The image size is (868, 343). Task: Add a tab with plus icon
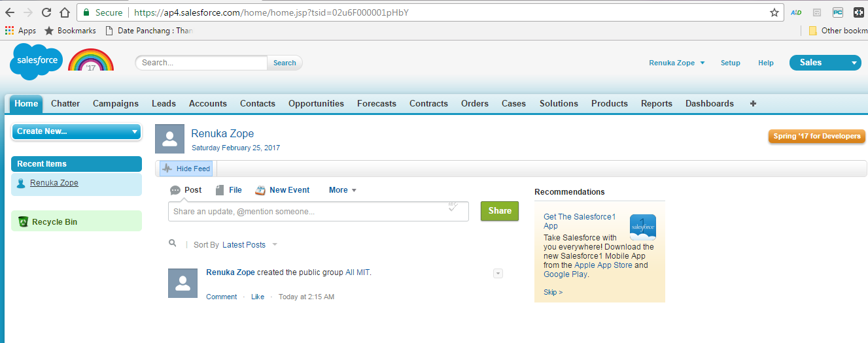(x=753, y=103)
